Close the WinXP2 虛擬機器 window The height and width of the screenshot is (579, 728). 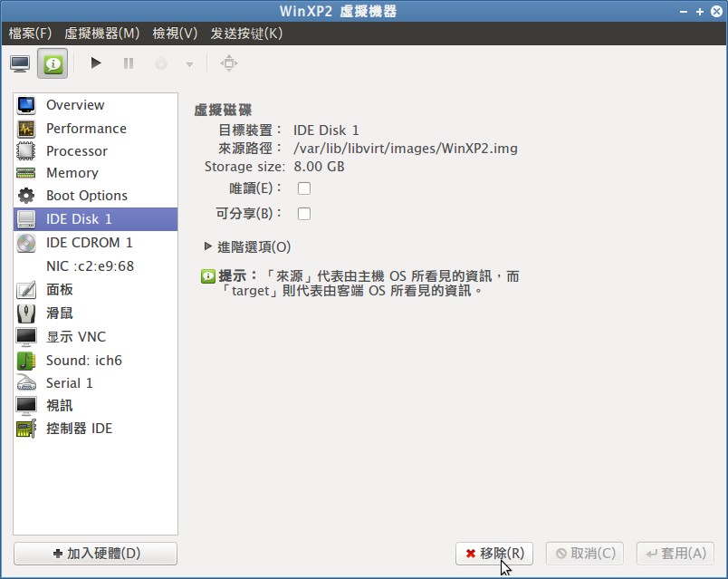[x=716, y=11]
